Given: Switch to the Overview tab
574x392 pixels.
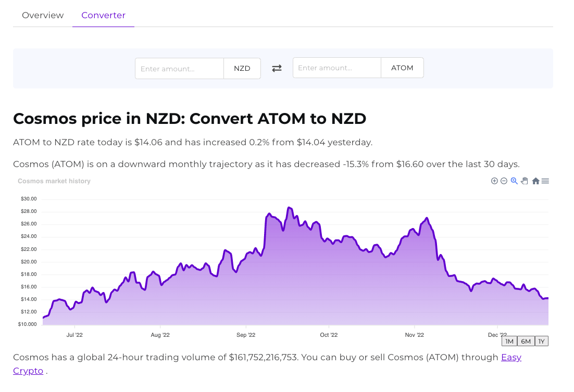Looking at the screenshot, I should click(43, 15).
